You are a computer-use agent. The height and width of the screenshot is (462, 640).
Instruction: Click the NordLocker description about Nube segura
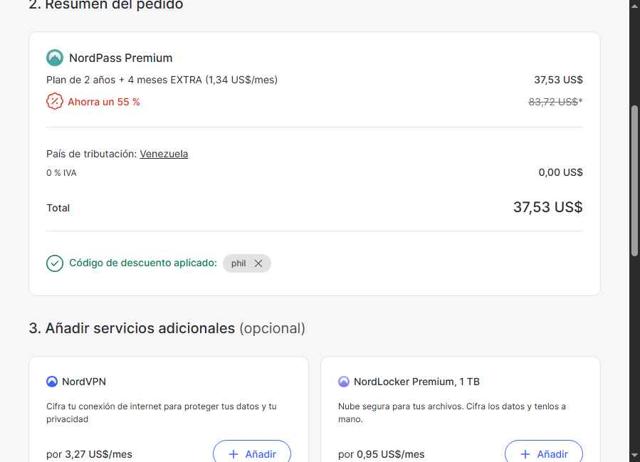452,412
